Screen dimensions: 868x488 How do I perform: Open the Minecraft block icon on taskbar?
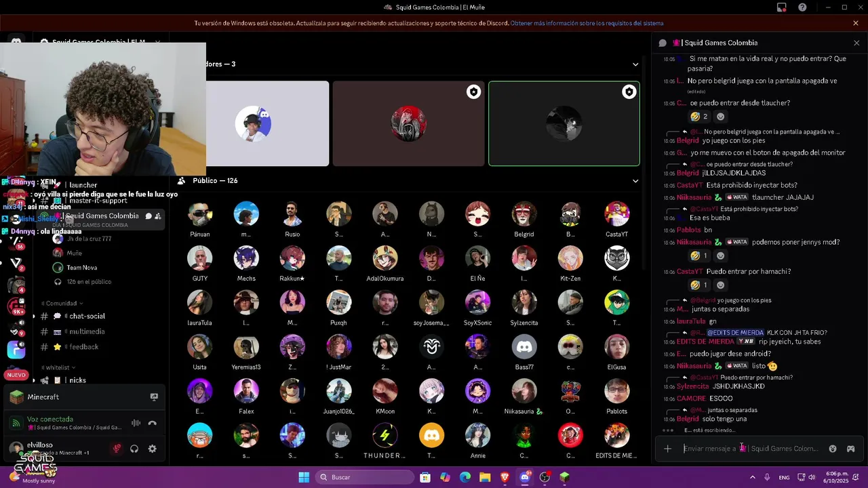pos(564,477)
